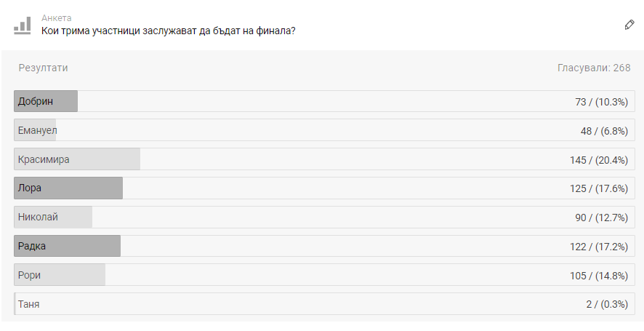Image resolution: width=644 pixels, height=331 pixels.
Task: Click the Гласували: 268 vote count
Action: 593,68
